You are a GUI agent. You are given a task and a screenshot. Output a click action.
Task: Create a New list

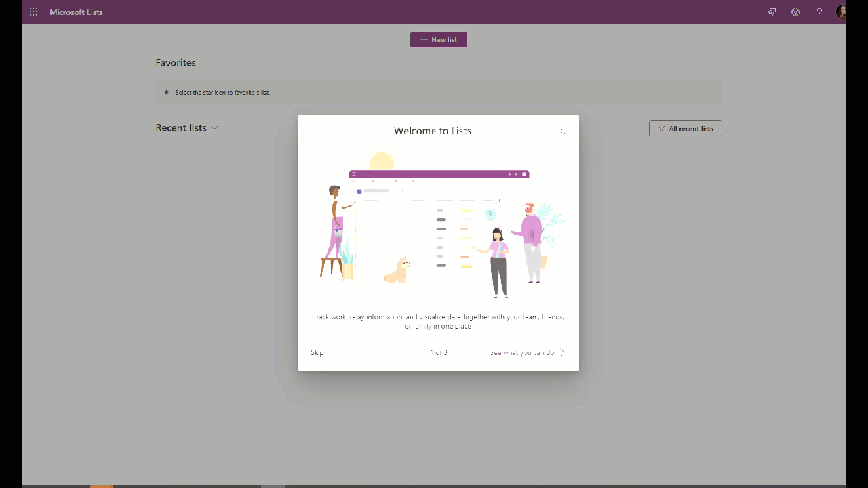point(438,39)
